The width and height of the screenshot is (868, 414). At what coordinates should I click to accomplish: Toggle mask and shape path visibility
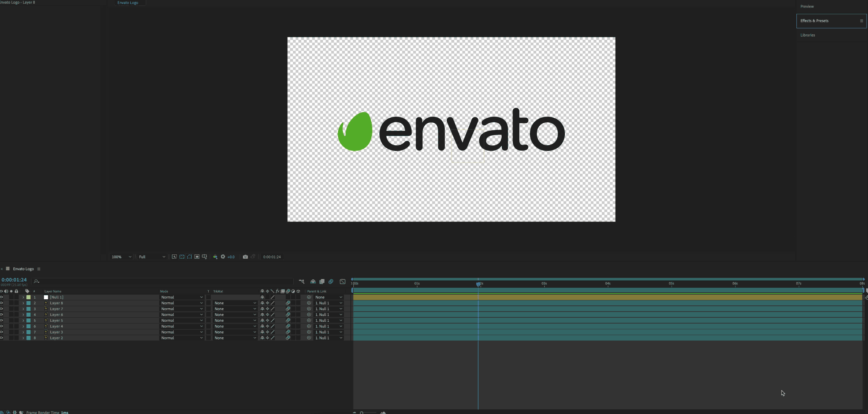190,257
